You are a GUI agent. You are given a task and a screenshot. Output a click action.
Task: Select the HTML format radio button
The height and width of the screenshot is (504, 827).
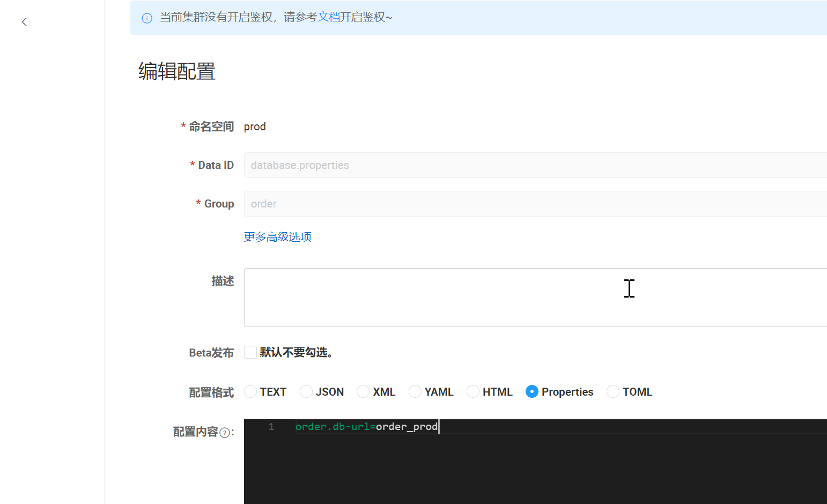473,391
